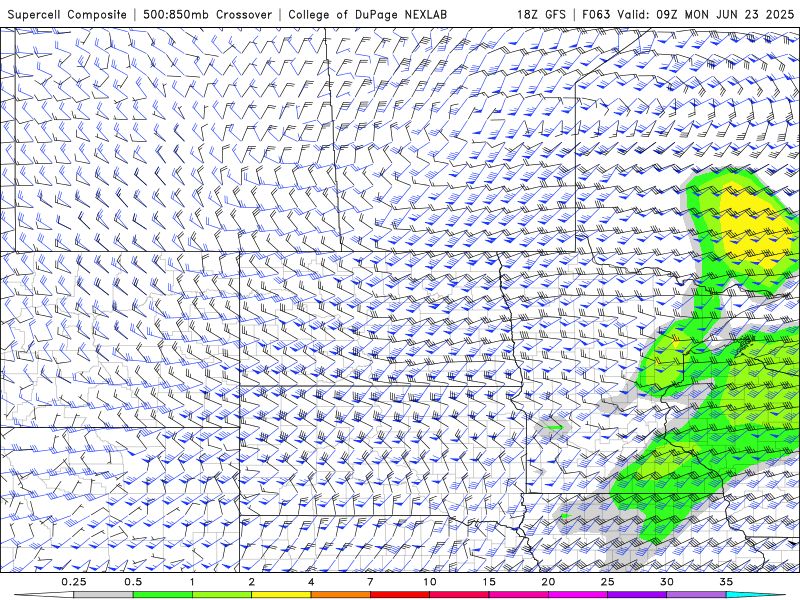Select the yellow legend segment between 2 and 4
The image size is (800, 600).
tap(281, 595)
